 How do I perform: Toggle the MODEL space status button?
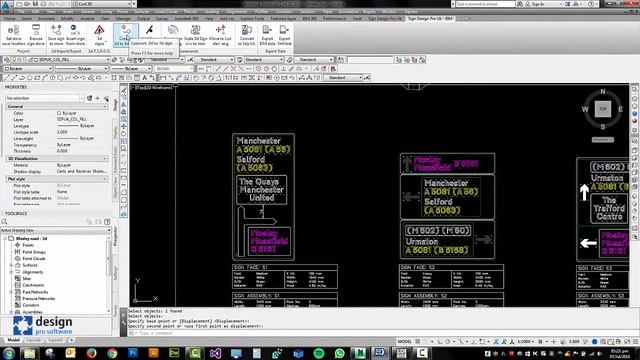404,341
